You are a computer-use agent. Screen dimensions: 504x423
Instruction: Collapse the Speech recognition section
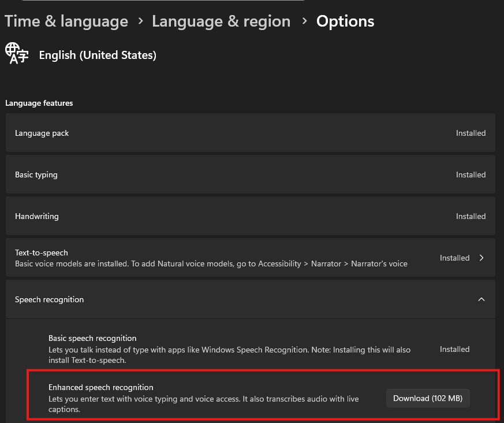click(481, 299)
